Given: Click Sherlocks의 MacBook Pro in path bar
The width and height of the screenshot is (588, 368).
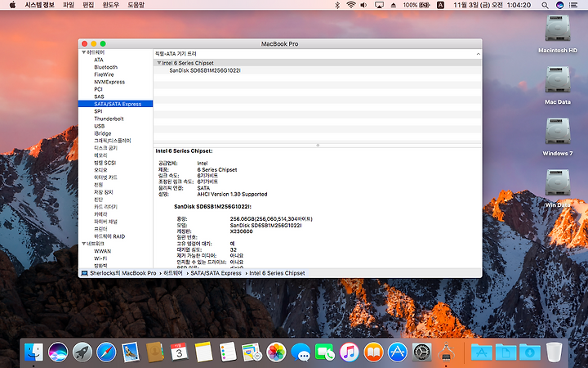Looking at the screenshot, I should [x=123, y=273].
